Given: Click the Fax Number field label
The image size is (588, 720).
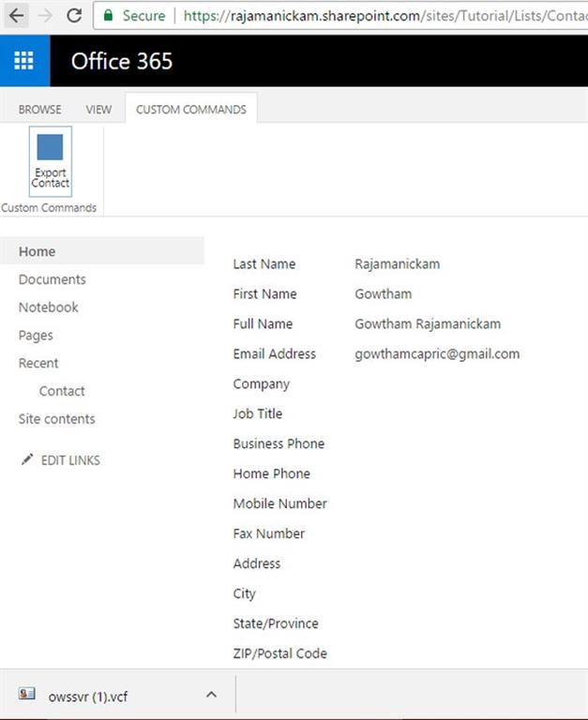Looking at the screenshot, I should [269, 533].
